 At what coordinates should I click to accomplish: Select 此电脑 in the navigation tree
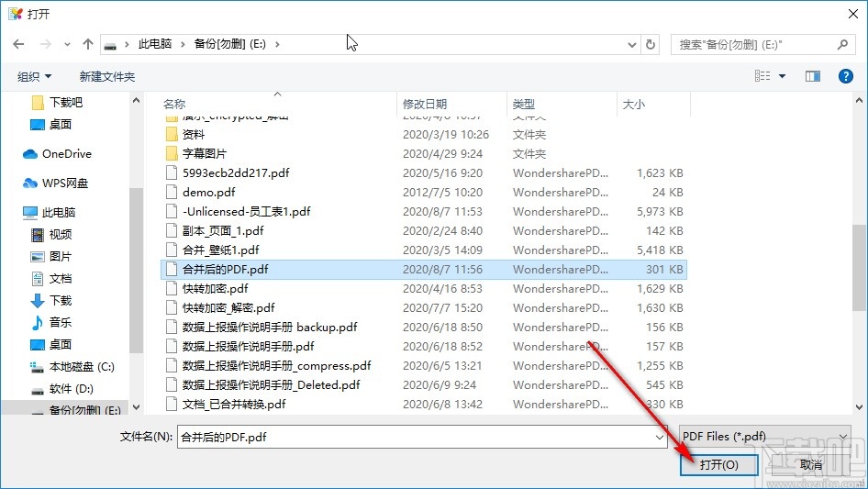click(50, 213)
